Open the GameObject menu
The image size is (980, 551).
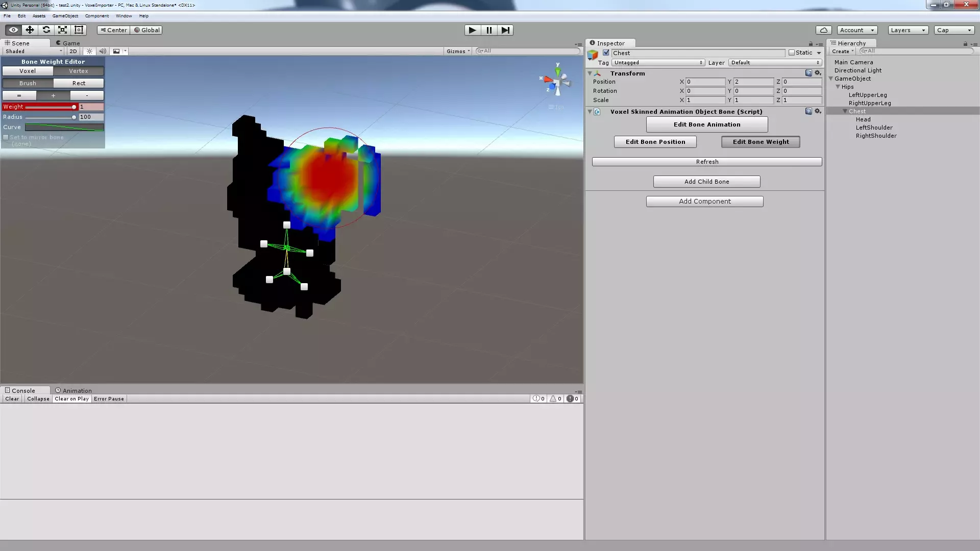click(65, 16)
